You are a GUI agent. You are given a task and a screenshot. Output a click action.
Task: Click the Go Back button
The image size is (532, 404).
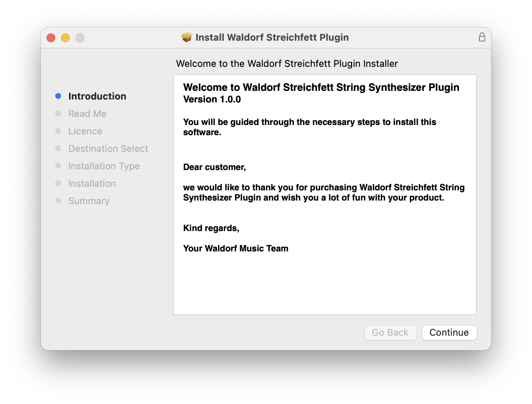pyautogui.click(x=390, y=332)
